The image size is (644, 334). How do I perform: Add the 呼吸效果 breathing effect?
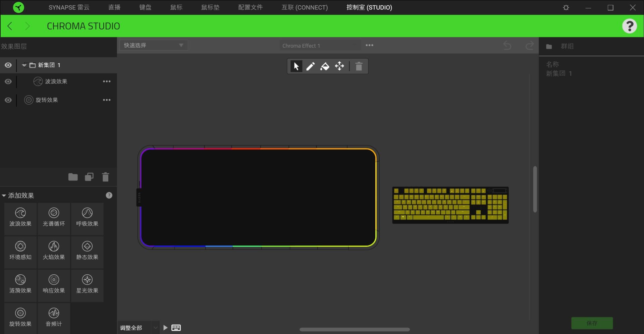pos(87,218)
